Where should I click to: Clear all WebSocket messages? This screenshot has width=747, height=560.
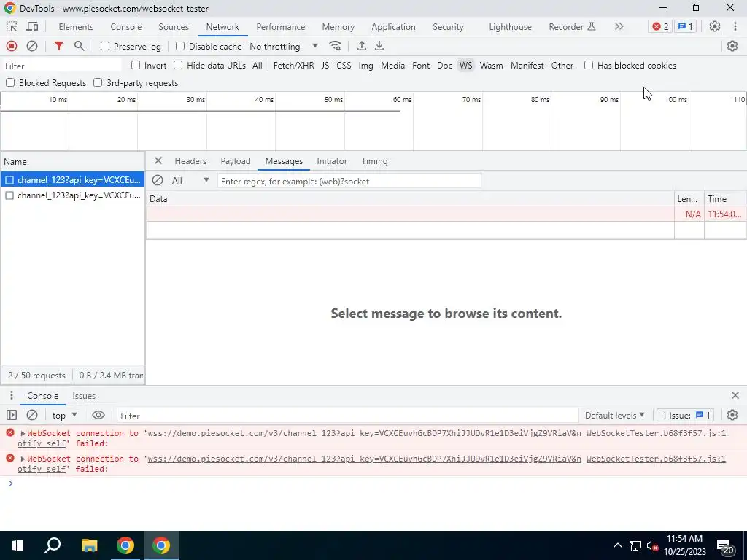(x=158, y=181)
